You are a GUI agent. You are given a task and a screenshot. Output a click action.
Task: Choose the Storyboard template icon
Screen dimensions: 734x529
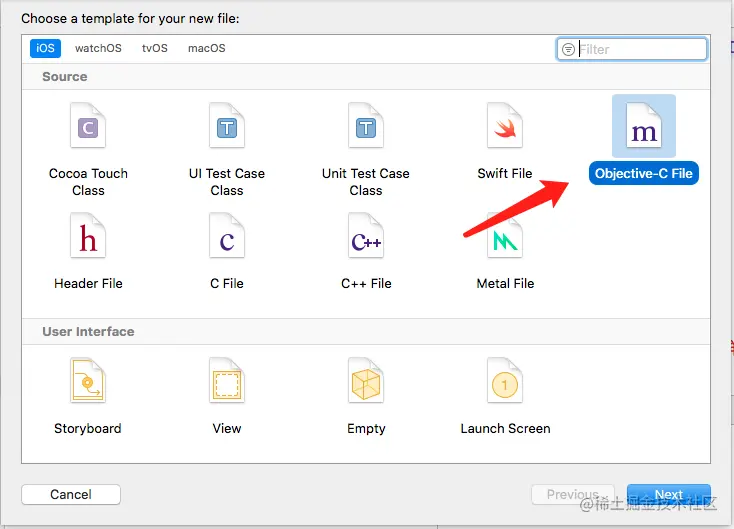88,381
